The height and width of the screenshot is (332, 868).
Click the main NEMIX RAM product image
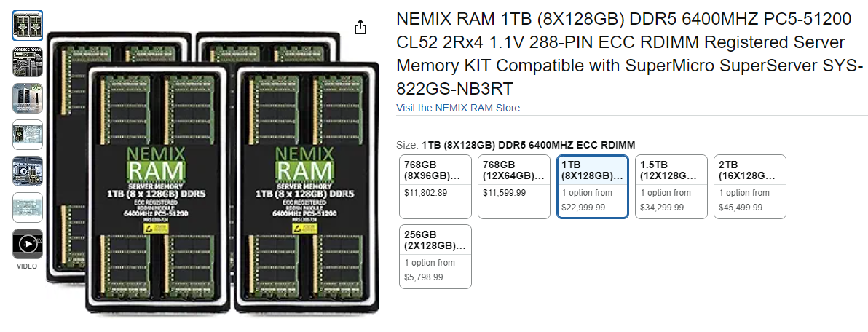click(213, 175)
